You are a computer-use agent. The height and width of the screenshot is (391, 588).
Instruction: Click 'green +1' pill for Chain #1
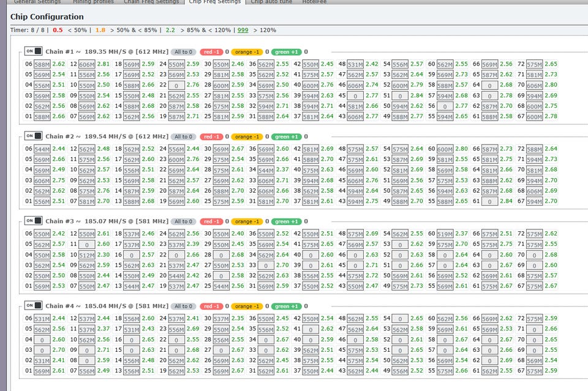287,52
